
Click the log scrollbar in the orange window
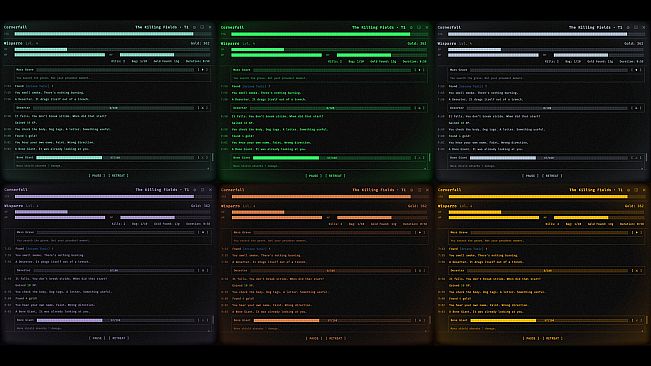click(430, 320)
